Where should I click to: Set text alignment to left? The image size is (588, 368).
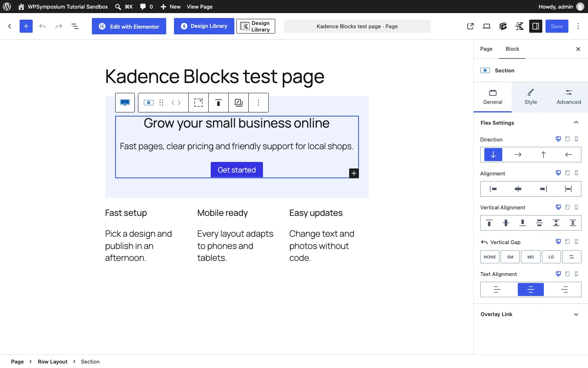497,289
